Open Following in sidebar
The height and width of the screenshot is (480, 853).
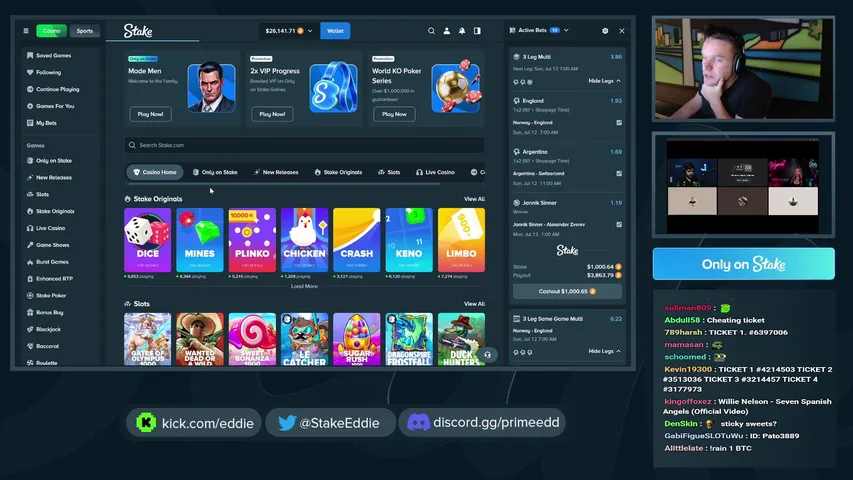click(44, 72)
